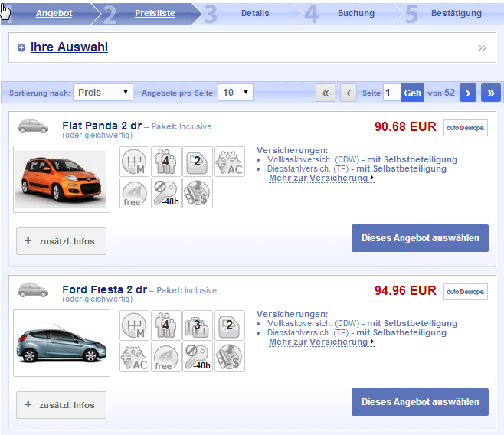Screen dimensions: 504x435
Task: Click the Vollkaskoversich. (CDW) line for Ford Fiesta
Action: [362, 323]
